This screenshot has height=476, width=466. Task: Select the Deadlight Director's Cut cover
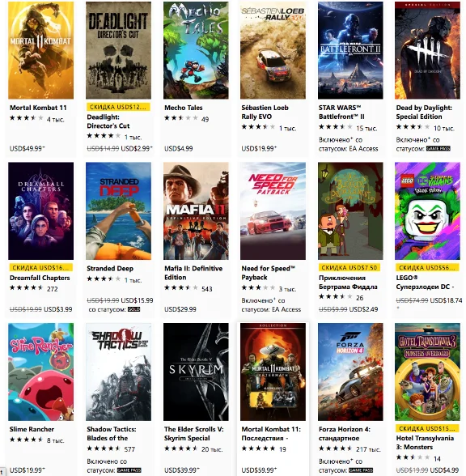(x=118, y=50)
